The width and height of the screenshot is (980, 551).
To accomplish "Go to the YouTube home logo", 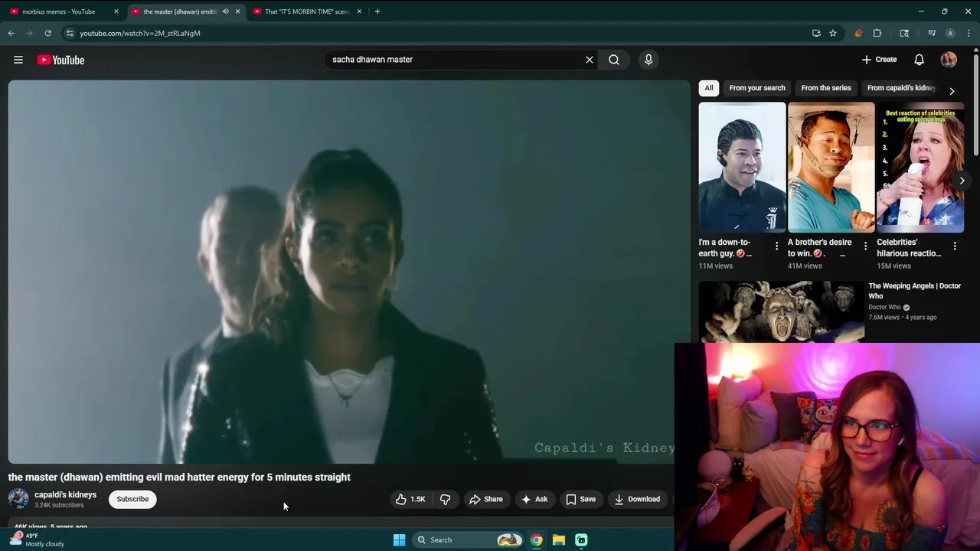I will 60,60.
